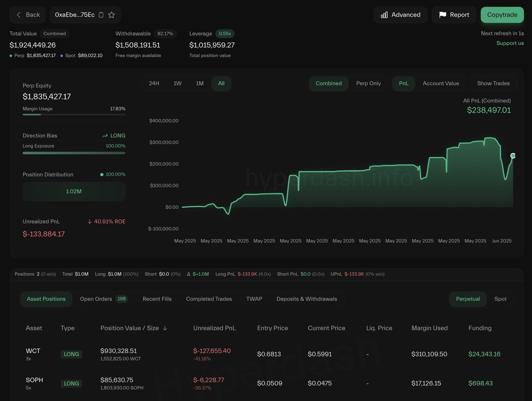Open the Open Orders tab
Viewport: 532px width, 401px height.
point(104,299)
